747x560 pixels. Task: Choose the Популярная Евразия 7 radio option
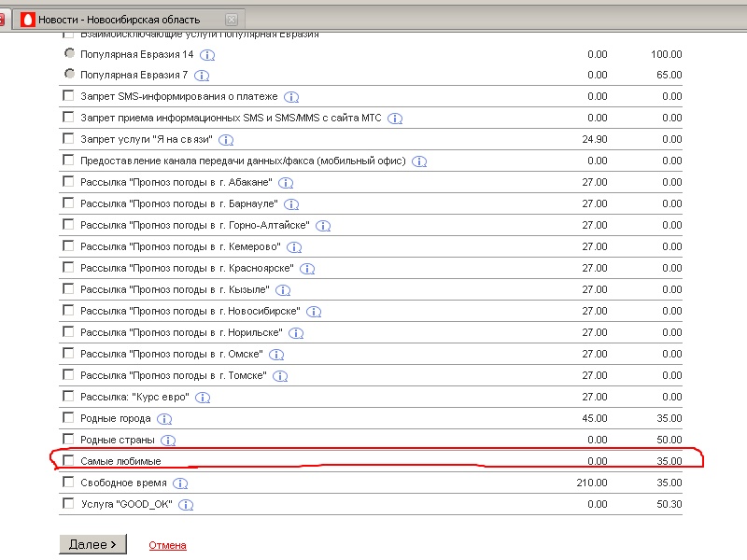(x=68, y=75)
